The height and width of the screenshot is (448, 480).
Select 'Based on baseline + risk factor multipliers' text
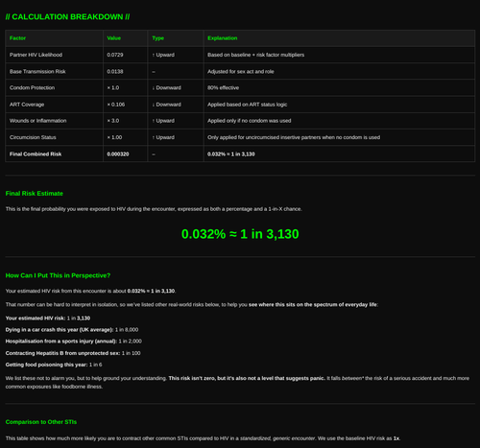coord(255,55)
